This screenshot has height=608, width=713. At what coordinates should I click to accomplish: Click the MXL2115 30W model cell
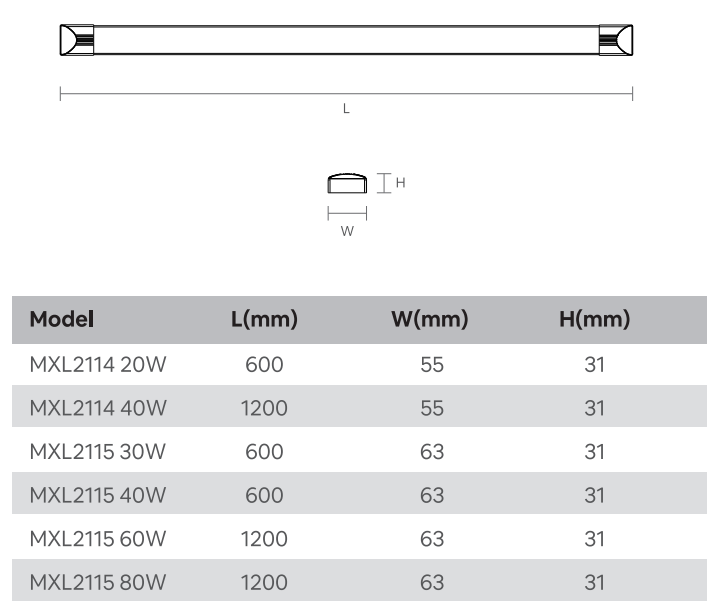(x=98, y=452)
